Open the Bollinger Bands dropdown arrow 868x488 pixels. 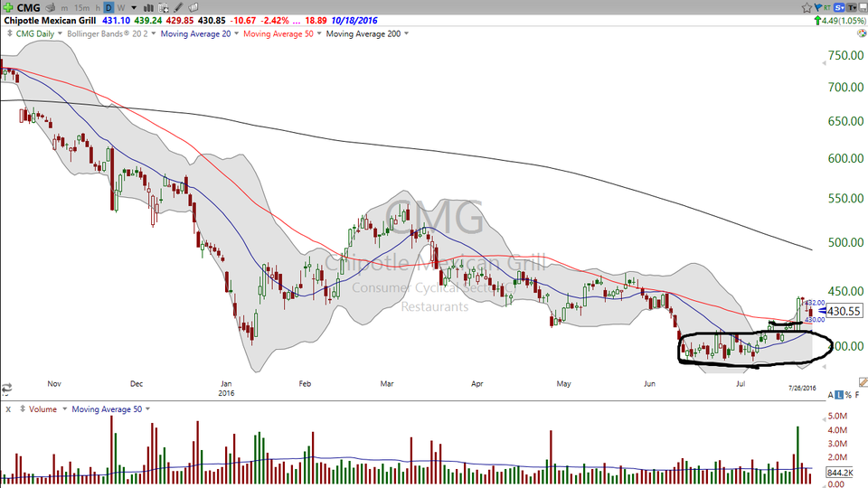tap(154, 33)
